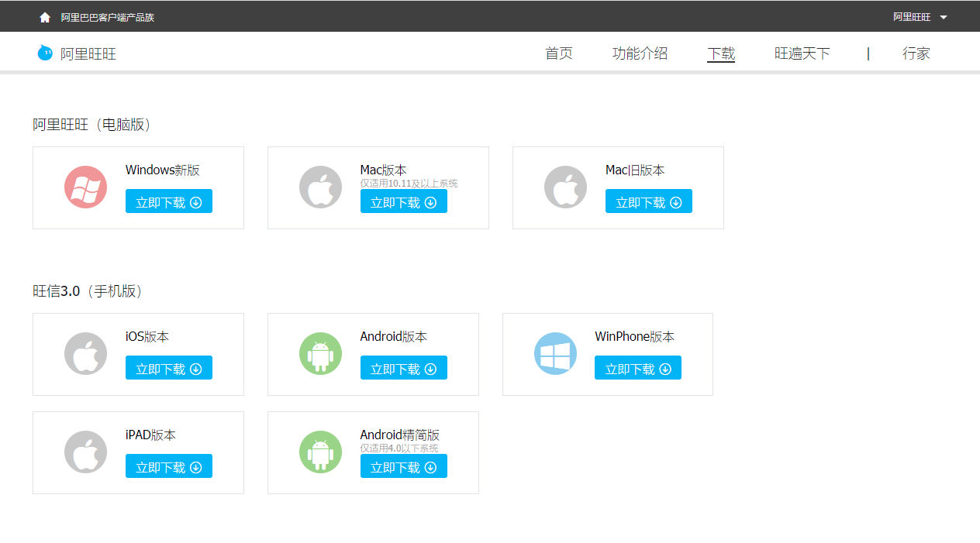Open the 功能介绍 tab

tap(640, 53)
